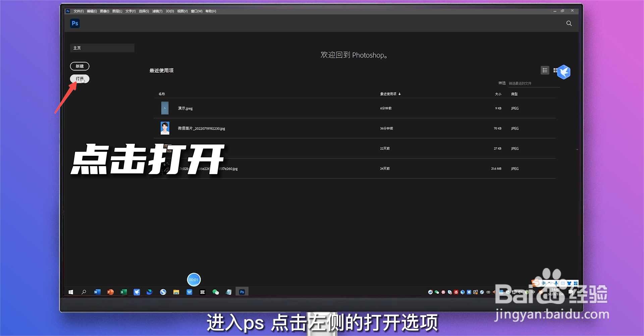Open the 窗口(W) menu
Viewport: 644px width, 336px height.
click(x=197, y=11)
